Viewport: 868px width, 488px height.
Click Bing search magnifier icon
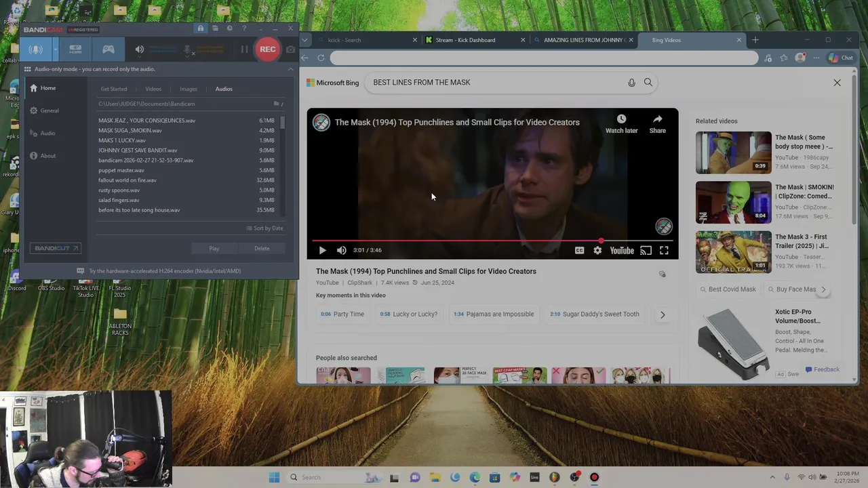coord(648,83)
